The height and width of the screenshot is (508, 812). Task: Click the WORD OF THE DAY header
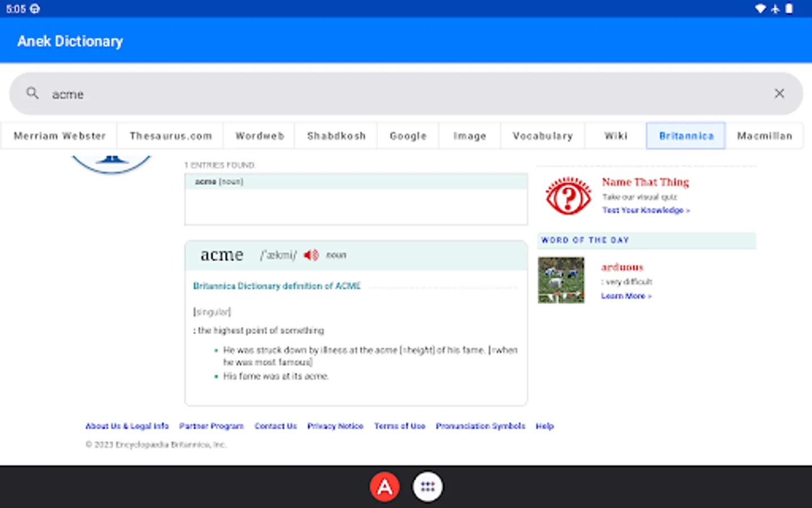pos(585,240)
